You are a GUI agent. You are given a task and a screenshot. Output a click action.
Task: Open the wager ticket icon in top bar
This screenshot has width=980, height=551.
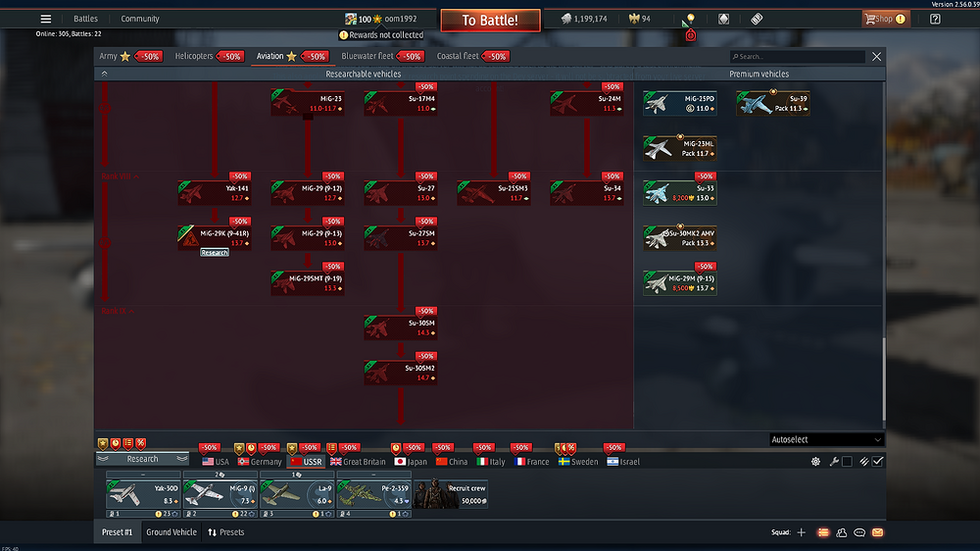point(757,19)
